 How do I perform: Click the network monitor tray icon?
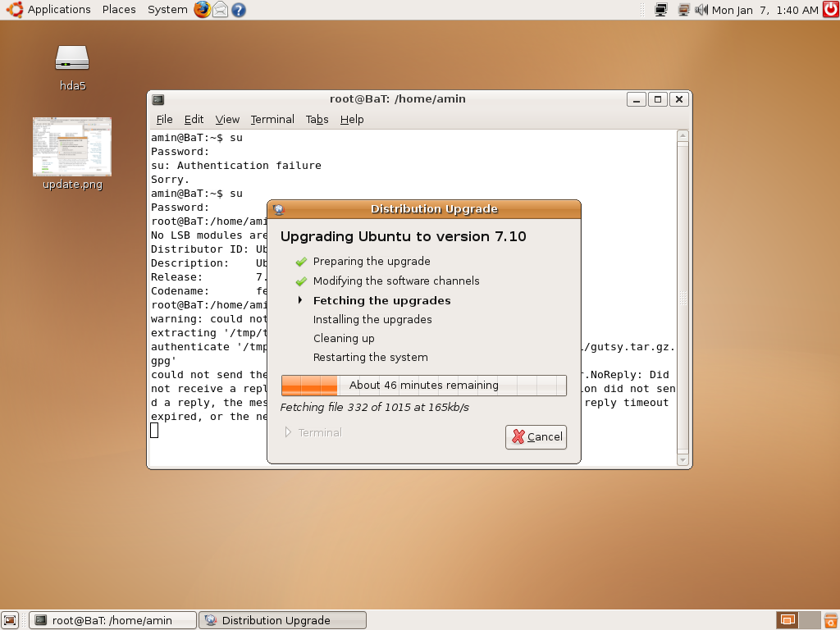[661, 10]
